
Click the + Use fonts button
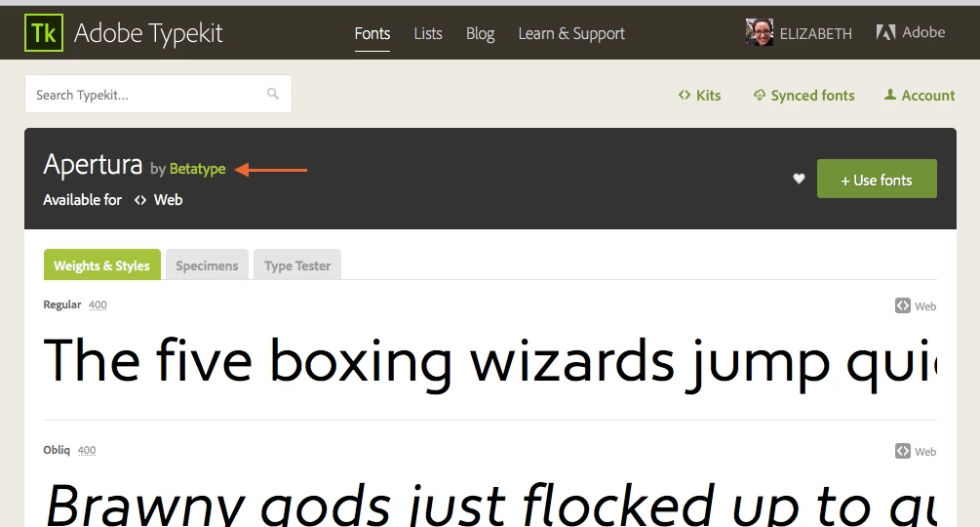(x=877, y=179)
